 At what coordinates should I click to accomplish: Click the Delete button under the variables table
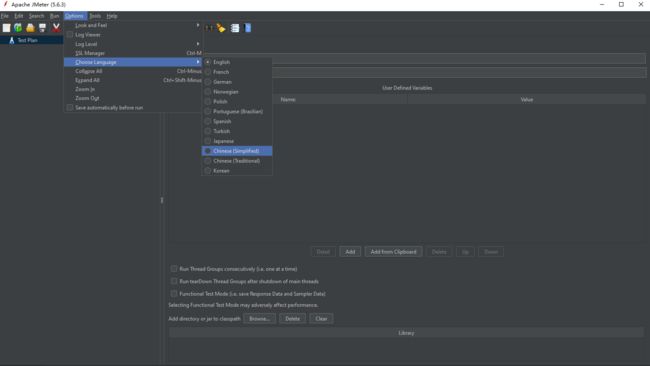439,252
